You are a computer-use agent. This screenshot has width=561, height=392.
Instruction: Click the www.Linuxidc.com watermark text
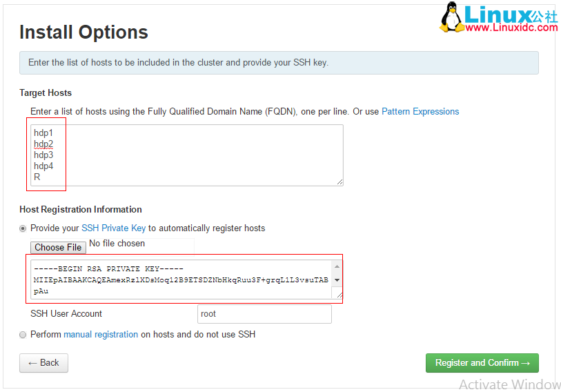[512, 28]
